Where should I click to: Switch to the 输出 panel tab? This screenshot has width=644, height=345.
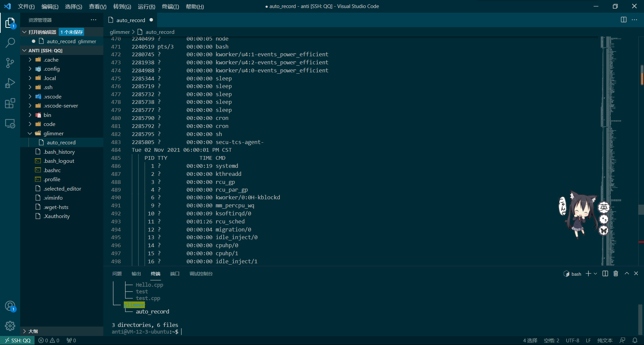(136, 274)
